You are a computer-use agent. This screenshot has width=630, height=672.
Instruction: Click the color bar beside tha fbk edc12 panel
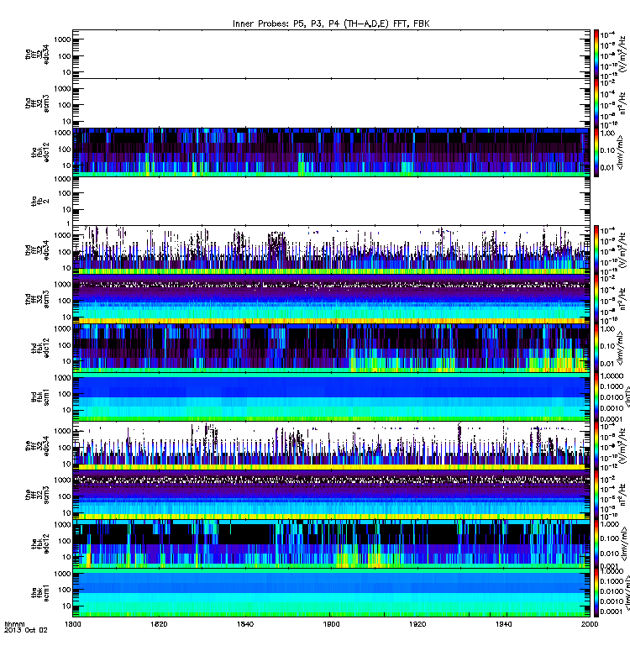596,152
